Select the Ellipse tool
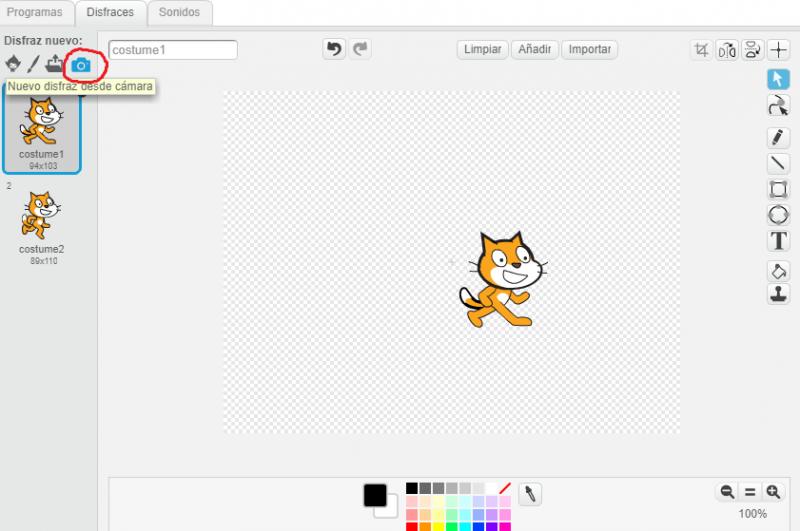 (779, 215)
